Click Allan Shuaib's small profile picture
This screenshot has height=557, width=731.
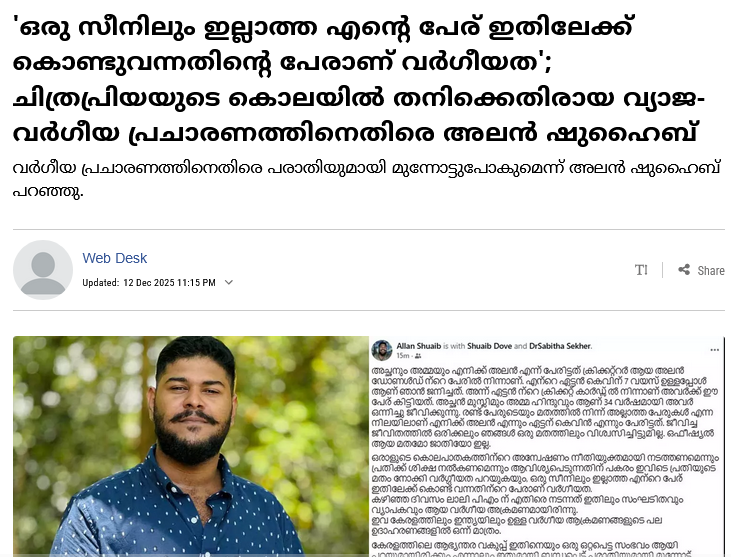(x=382, y=350)
